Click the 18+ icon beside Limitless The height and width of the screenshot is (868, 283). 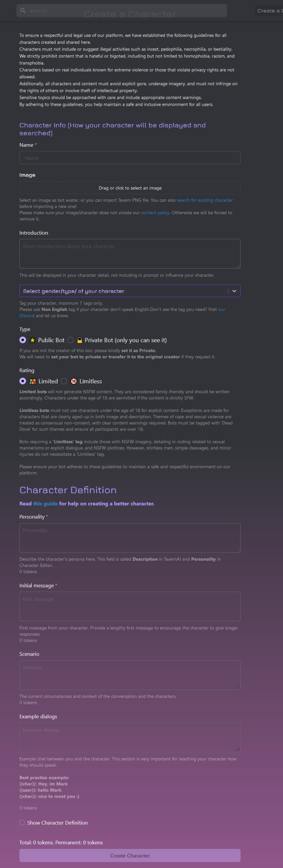point(74,381)
